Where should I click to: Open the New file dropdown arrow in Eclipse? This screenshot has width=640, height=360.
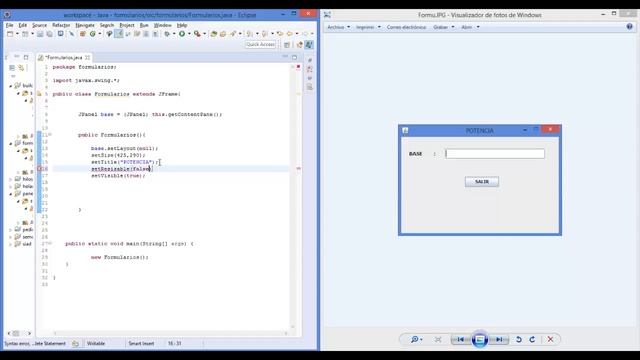17,34
